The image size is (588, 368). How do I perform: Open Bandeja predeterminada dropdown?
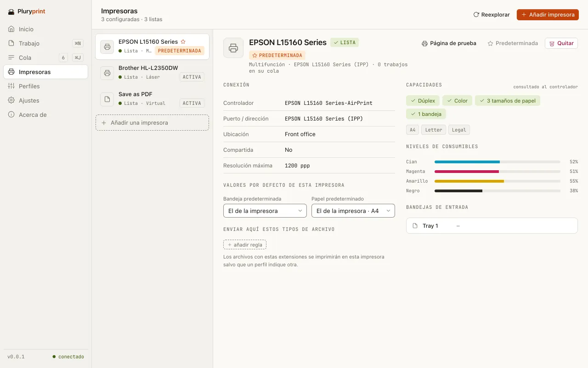pyautogui.click(x=265, y=211)
